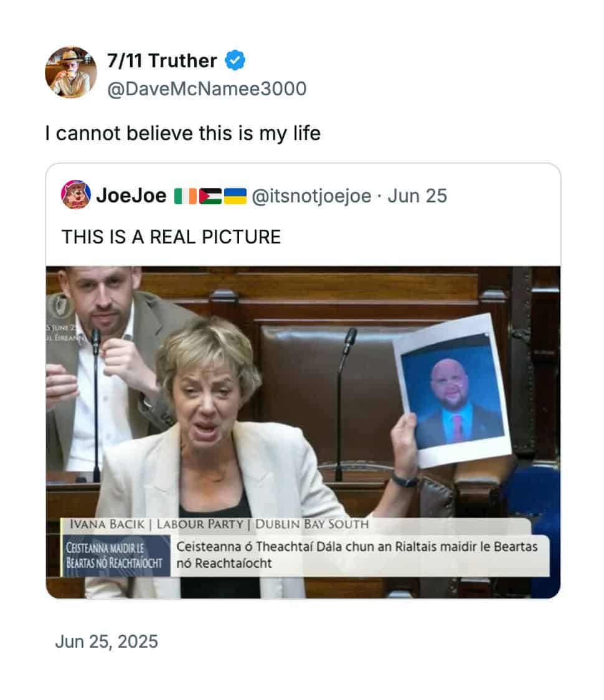604x700 pixels.
Task: Click the blue verified checkmark badge
Action: pos(235,60)
